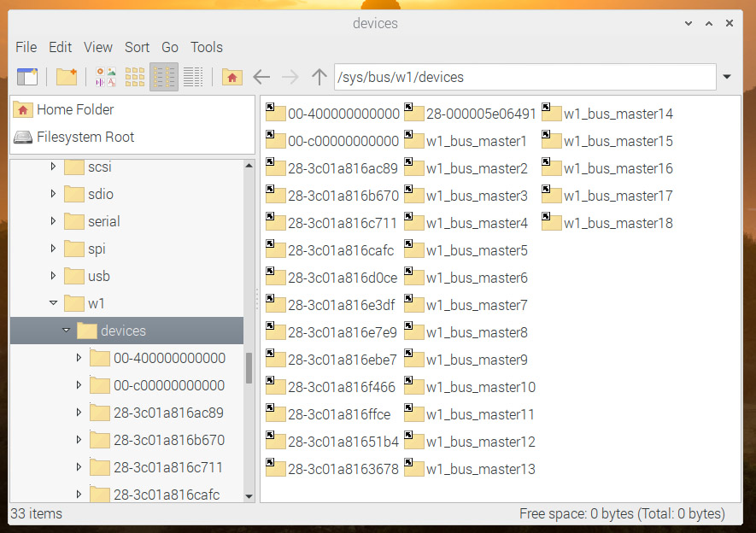Go to home folder via toolbar icon

pos(231,77)
